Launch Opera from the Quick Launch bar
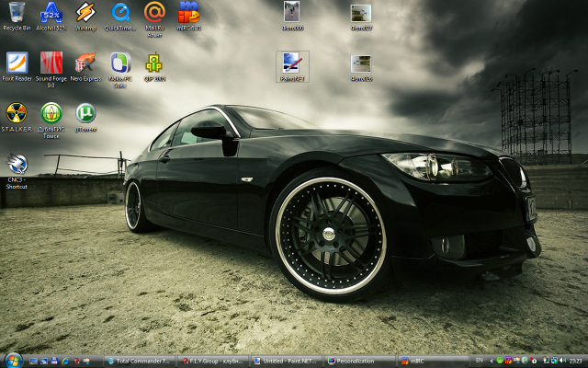Screen dimensions: 588x368 (x=76, y=361)
